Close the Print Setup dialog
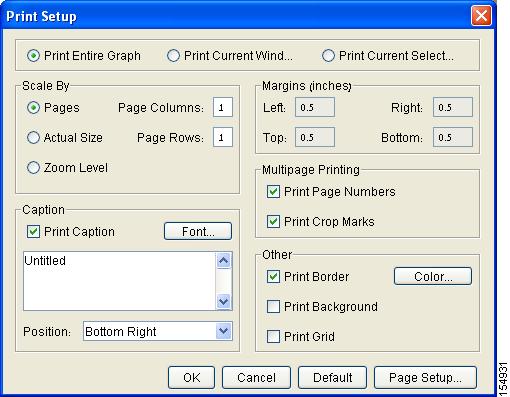The image size is (510, 397). [x=481, y=16]
